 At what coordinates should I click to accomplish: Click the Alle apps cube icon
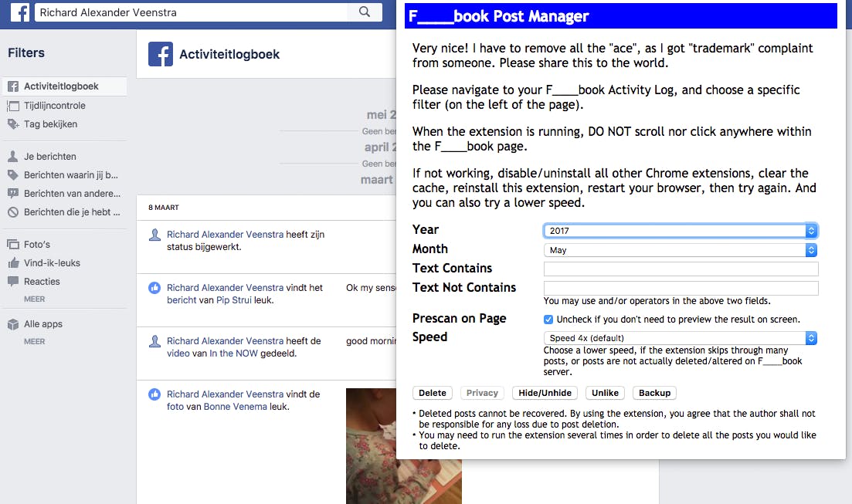tap(13, 324)
